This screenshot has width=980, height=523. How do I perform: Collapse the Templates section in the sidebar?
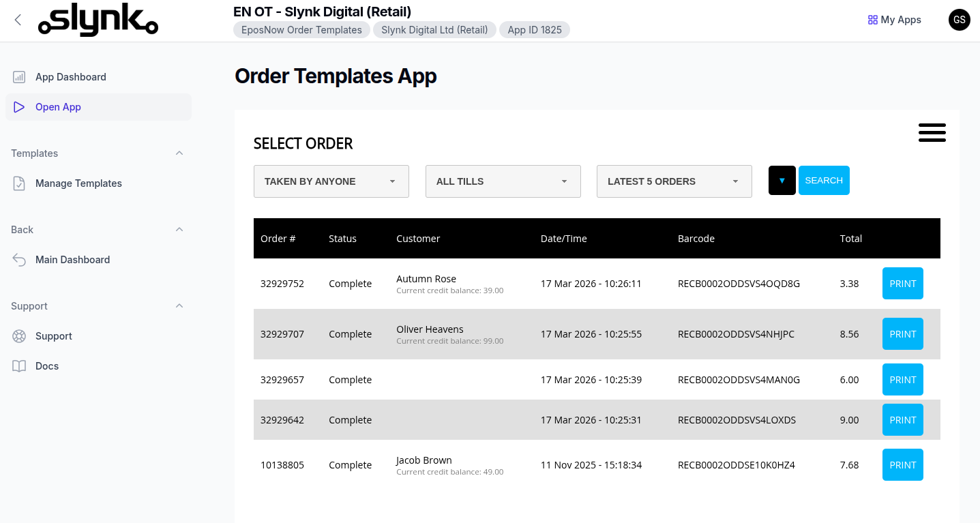pyautogui.click(x=179, y=153)
